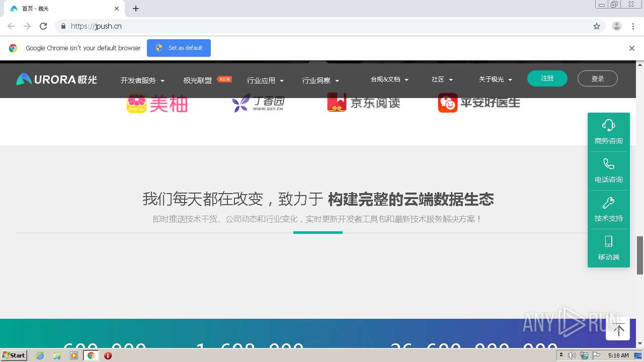Open the Windows Start menu

(14, 355)
